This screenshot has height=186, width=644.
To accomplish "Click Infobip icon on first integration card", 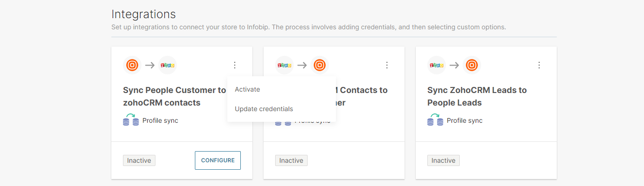I will tap(132, 65).
